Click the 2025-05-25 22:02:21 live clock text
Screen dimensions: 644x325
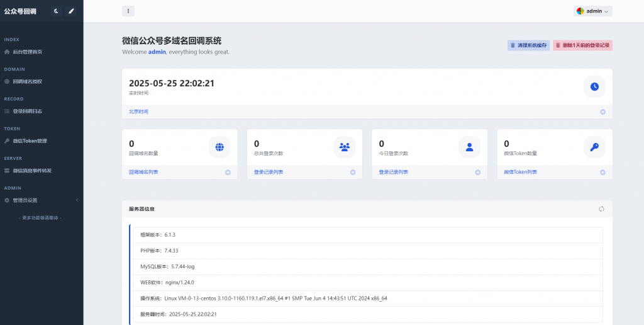tap(172, 83)
